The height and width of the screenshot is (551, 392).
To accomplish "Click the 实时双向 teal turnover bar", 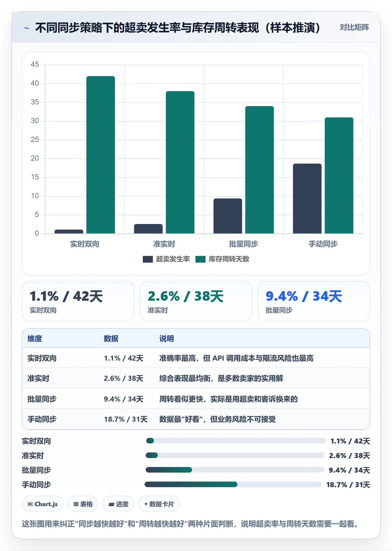I will pos(101,155).
